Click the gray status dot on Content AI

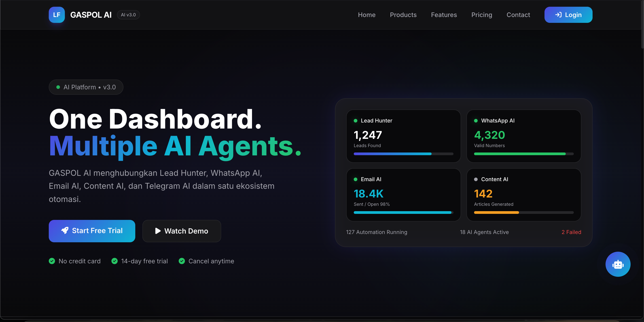(x=476, y=179)
